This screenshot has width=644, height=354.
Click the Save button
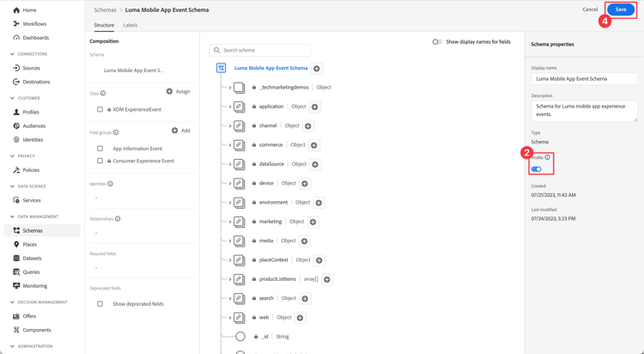(x=621, y=9)
